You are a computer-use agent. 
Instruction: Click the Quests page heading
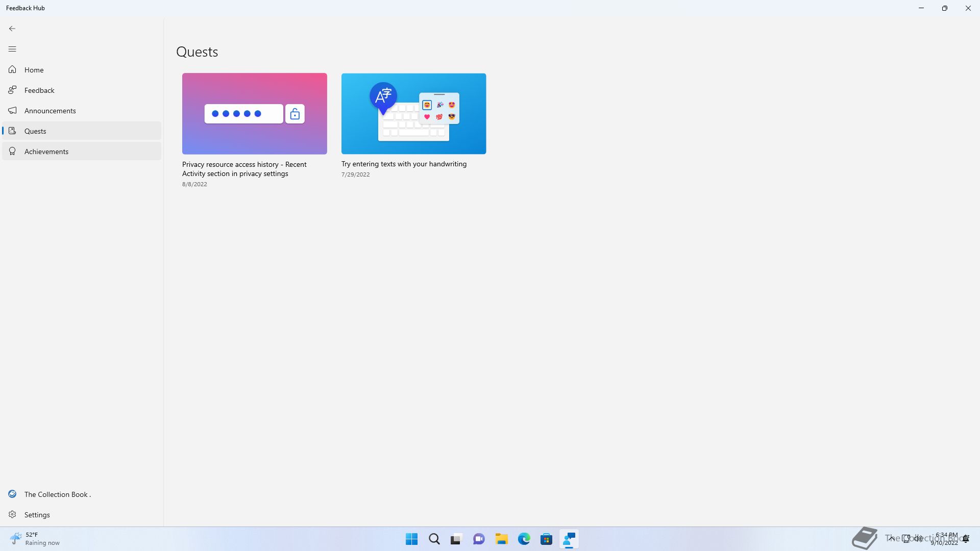[197, 52]
